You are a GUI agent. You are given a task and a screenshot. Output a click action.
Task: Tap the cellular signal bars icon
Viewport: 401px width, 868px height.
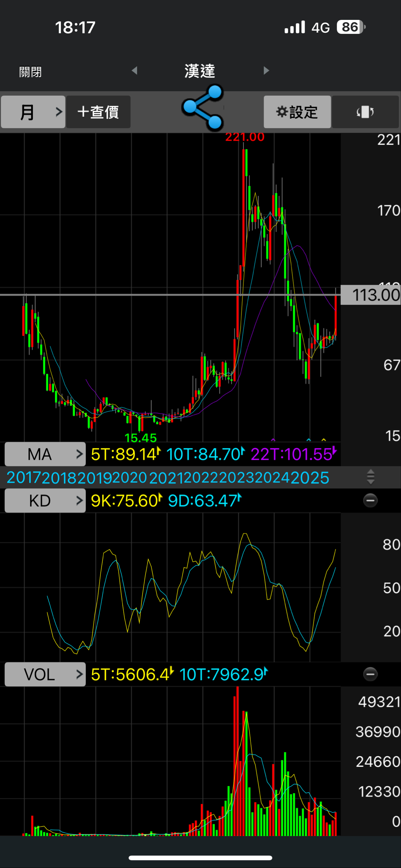point(295,27)
